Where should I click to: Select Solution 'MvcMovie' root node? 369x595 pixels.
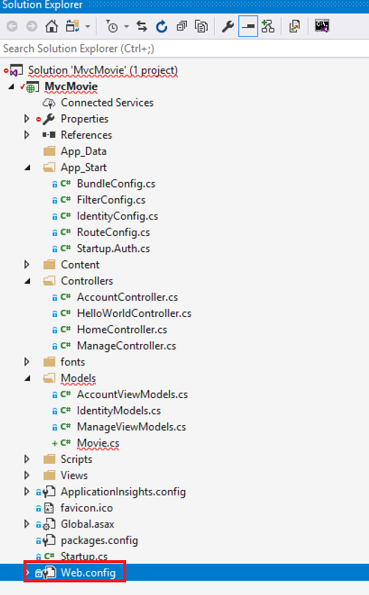point(103,71)
